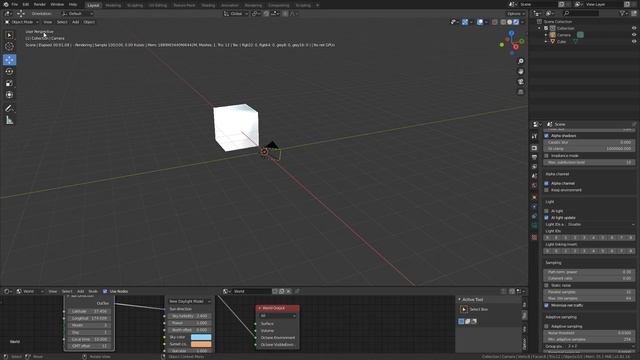Select the Annotate tool

pos(9,109)
